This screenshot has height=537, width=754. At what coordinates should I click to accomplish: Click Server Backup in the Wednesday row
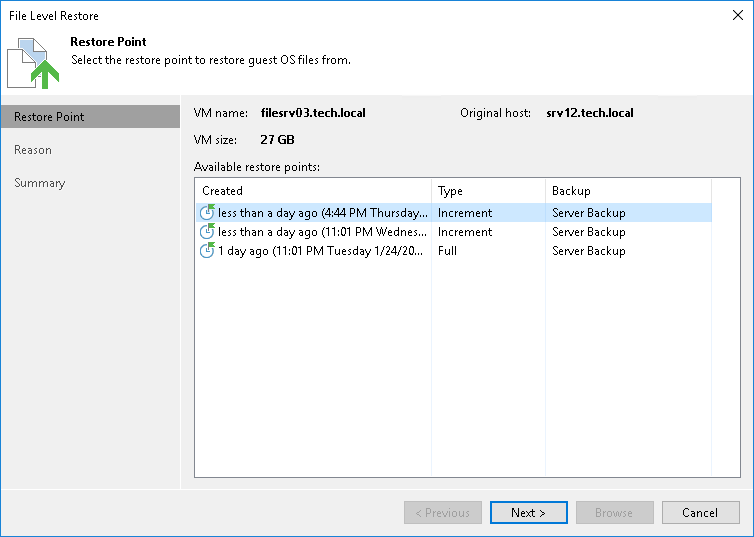pos(589,232)
